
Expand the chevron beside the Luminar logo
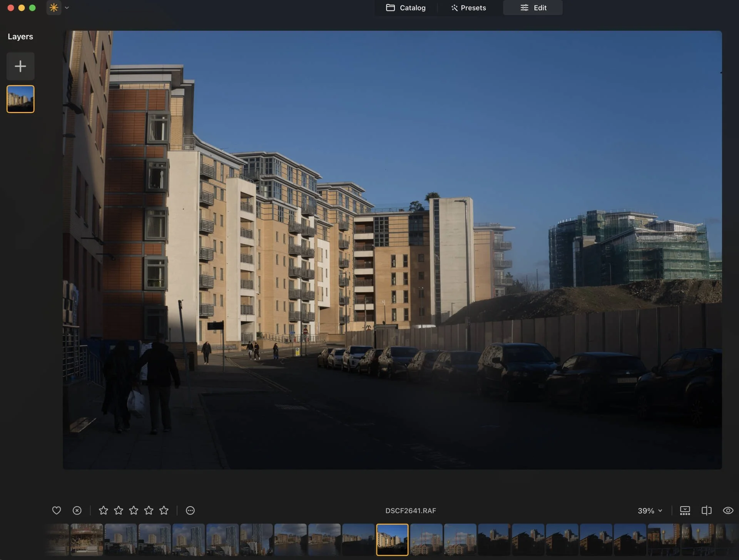[x=67, y=8]
